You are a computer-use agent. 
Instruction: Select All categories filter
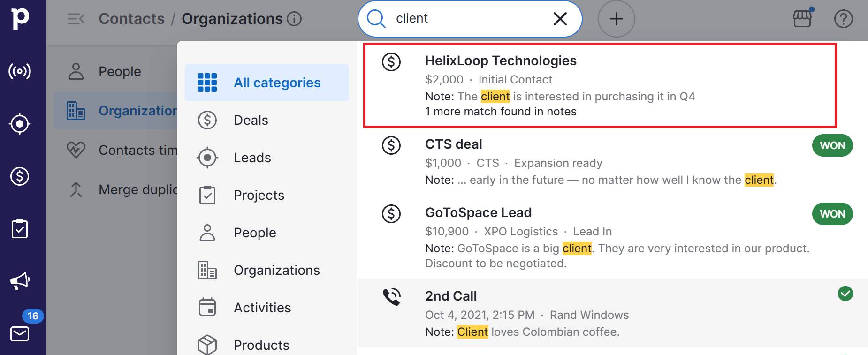click(x=267, y=83)
